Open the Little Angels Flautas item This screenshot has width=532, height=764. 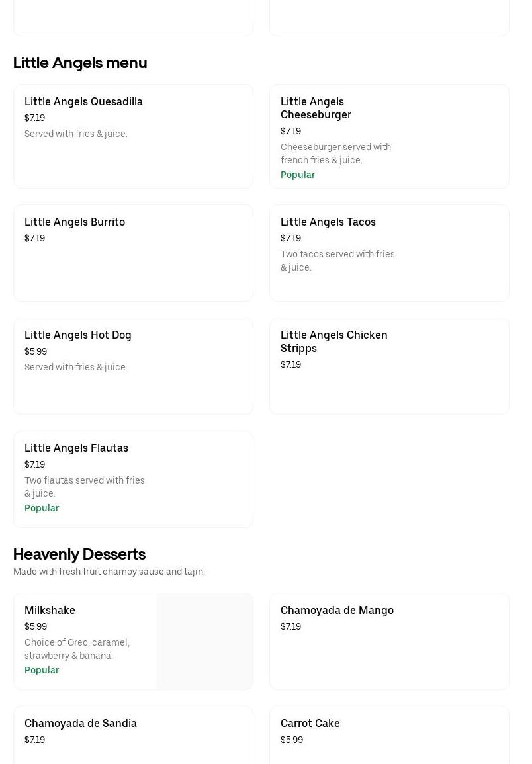(76, 448)
